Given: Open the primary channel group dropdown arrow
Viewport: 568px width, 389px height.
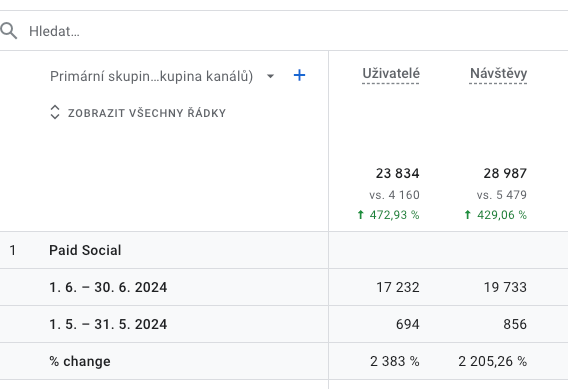Looking at the screenshot, I should 270,76.
